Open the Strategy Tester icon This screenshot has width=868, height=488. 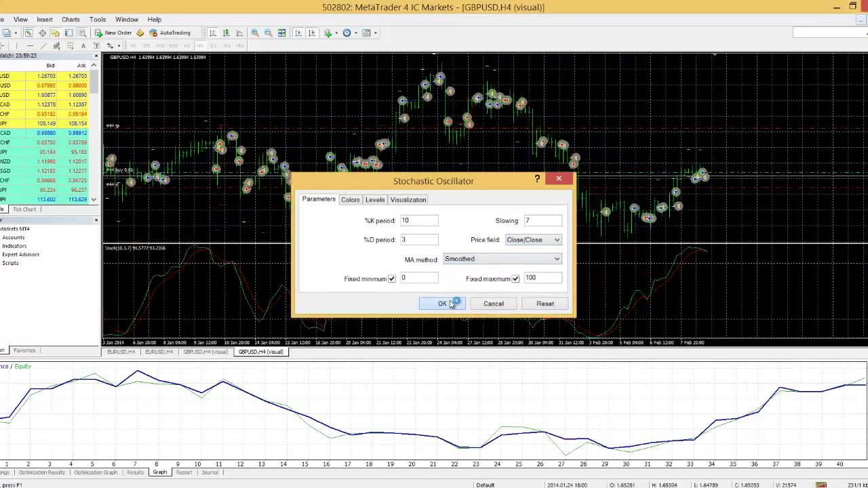(x=82, y=33)
